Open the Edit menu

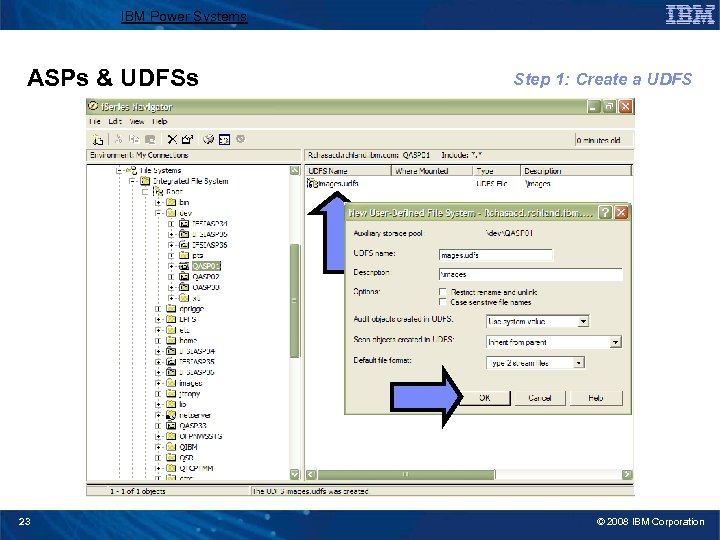click(x=115, y=121)
